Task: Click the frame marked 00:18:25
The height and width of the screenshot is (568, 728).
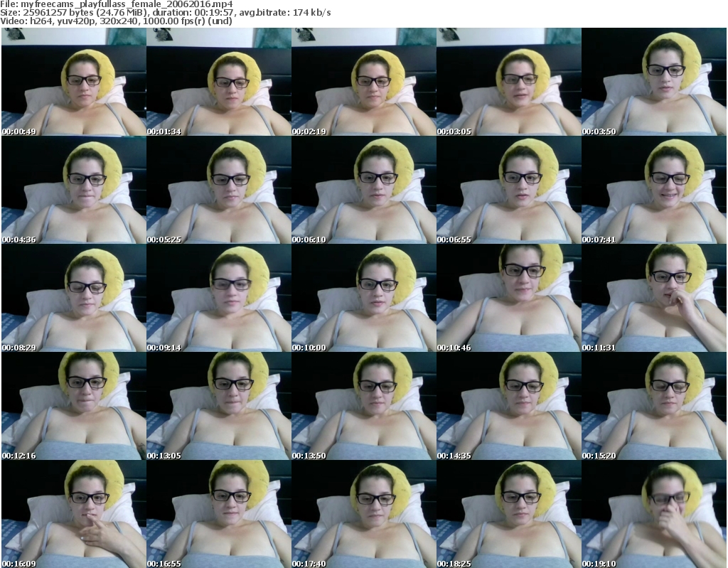Action: point(508,514)
